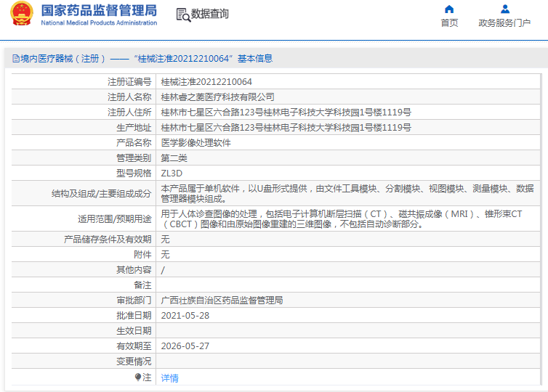
Task: Click the 首页 home icon
Action: [x=449, y=9]
